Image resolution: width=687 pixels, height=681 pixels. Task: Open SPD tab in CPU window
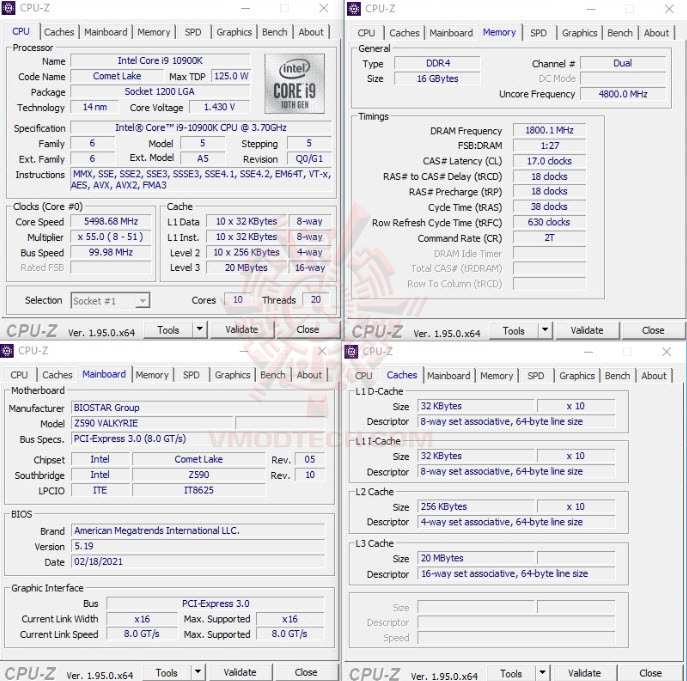pyautogui.click(x=193, y=32)
